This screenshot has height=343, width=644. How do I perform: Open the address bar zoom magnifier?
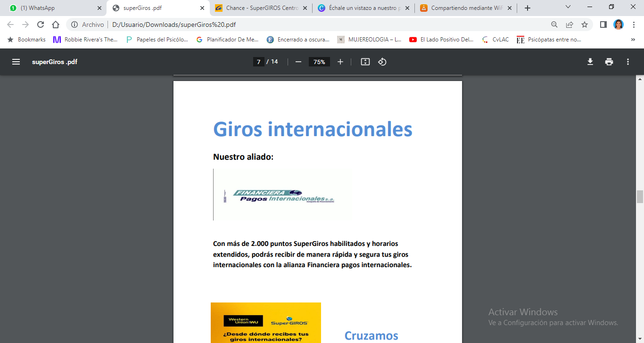554,24
